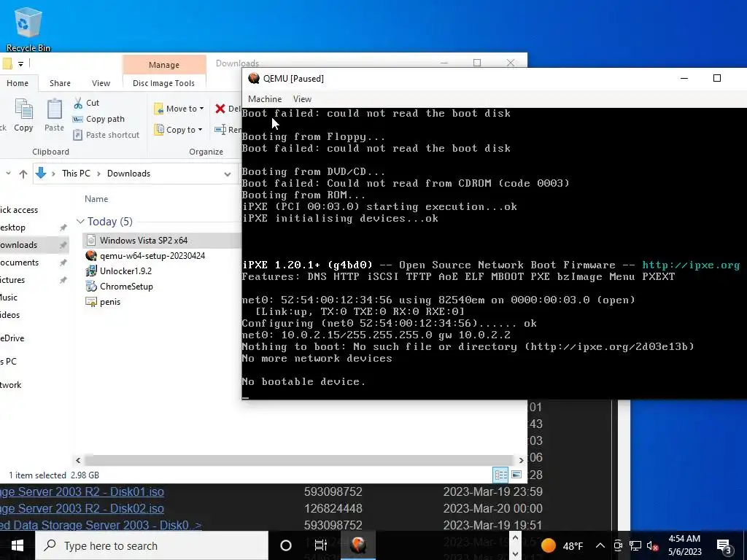Collapse the Today (5) group

(x=80, y=222)
